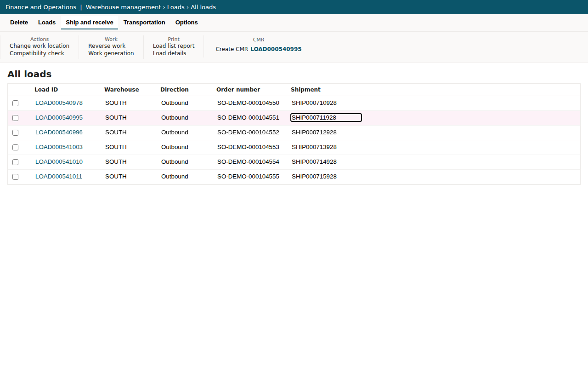Click Work generation
Screen dimensions: 588x368
tap(111, 53)
